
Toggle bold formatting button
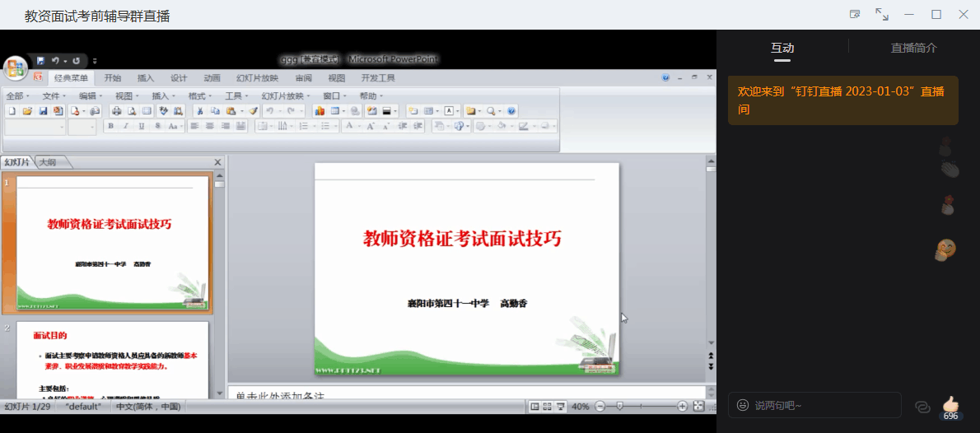[110, 127]
